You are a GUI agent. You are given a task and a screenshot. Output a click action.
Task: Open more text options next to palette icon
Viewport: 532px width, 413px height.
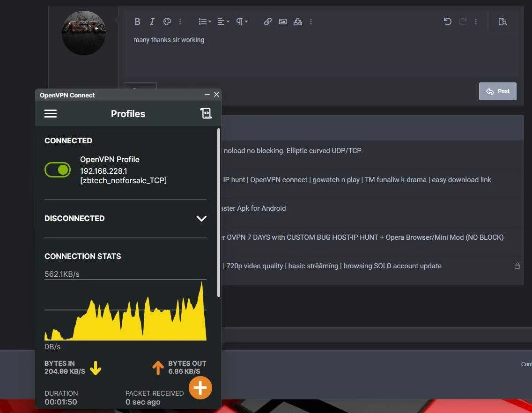180,22
